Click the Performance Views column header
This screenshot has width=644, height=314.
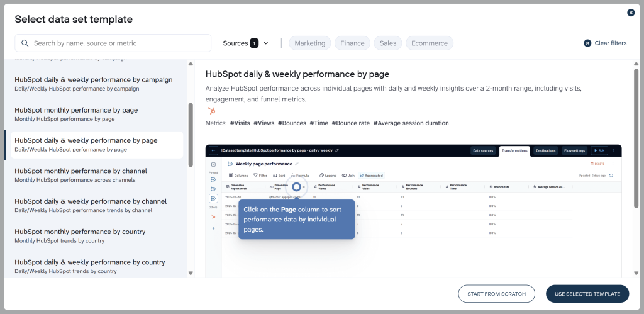coord(331,187)
